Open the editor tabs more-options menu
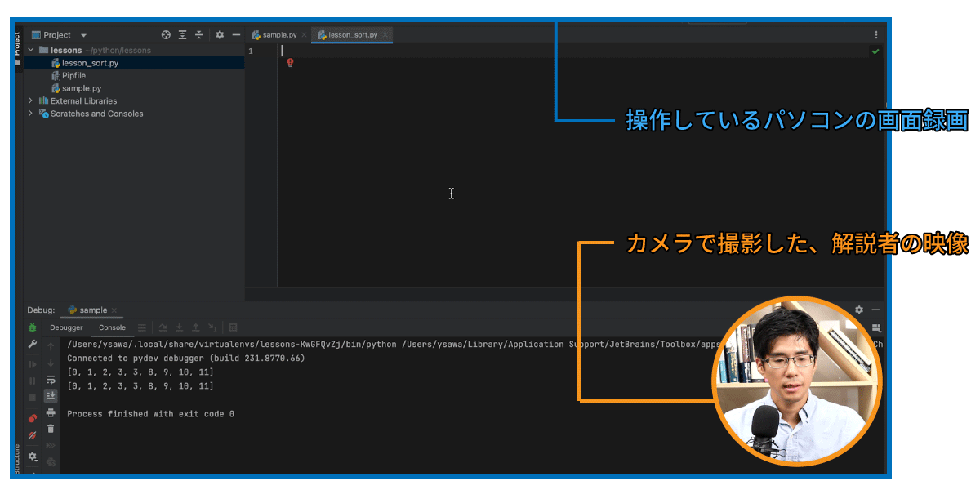The height and width of the screenshot is (490, 980). click(x=876, y=35)
